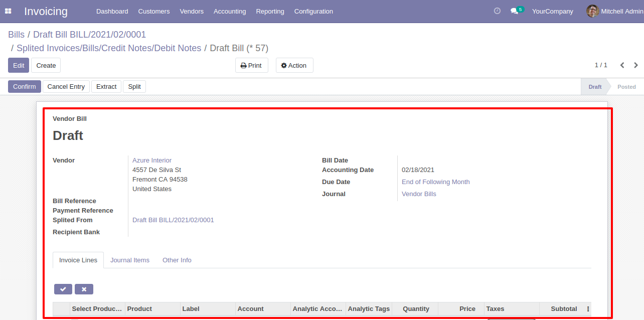Sort by Quantity column header

pyautogui.click(x=415, y=309)
